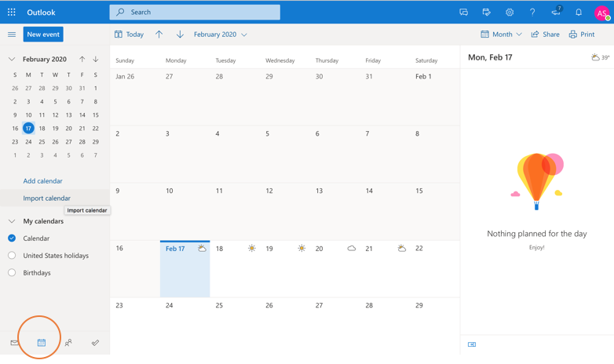
Task: Select day 25 in mini calendar
Action: pyautogui.click(x=42, y=142)
